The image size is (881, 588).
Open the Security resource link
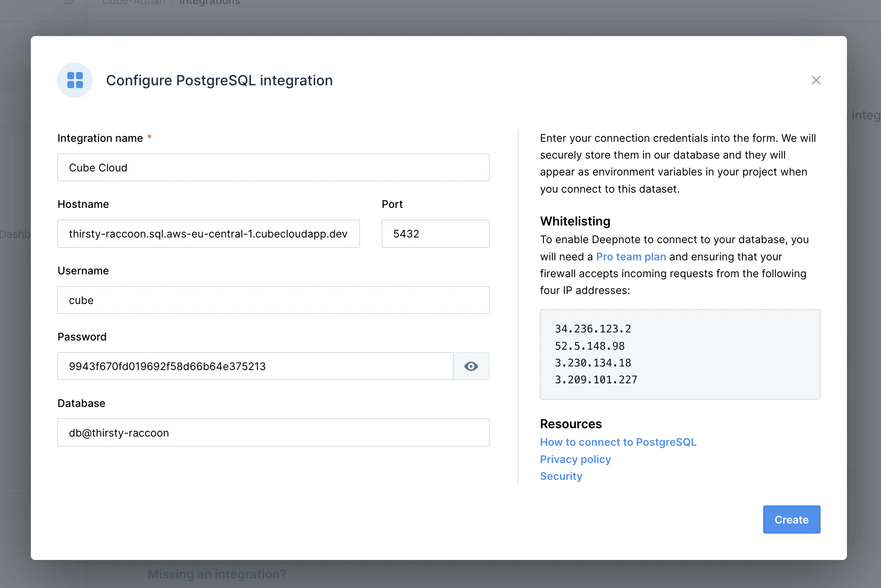click(x=561, y=476)
